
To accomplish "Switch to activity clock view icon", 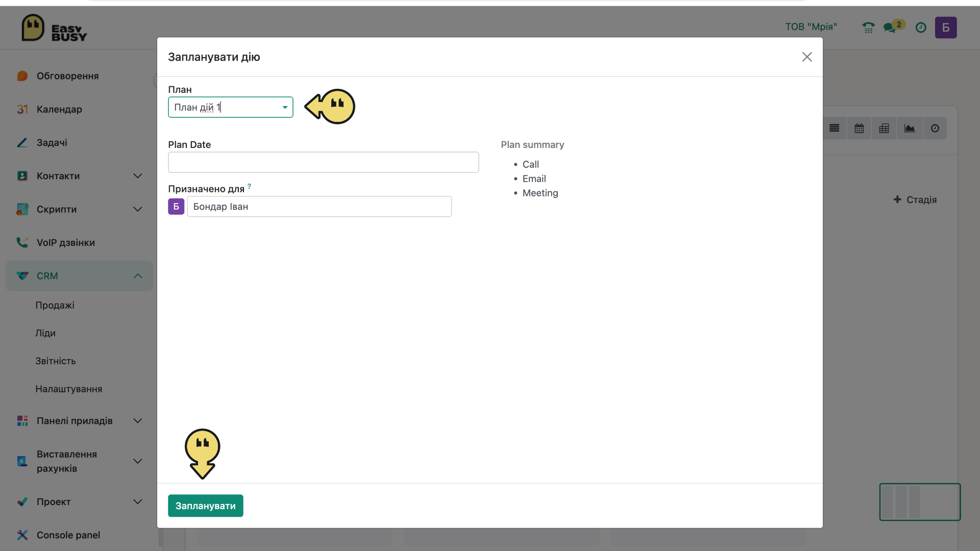I will coord(935,128).
